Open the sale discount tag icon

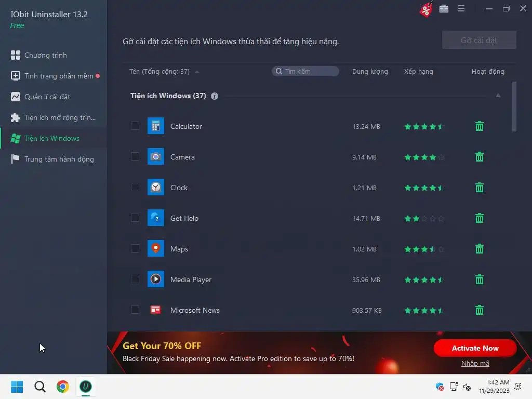pos(426,9)
